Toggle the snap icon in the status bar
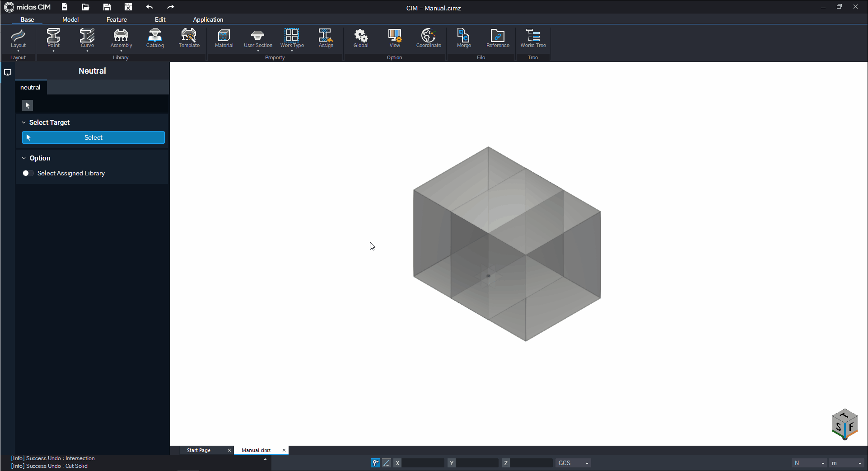 (375, 463)
